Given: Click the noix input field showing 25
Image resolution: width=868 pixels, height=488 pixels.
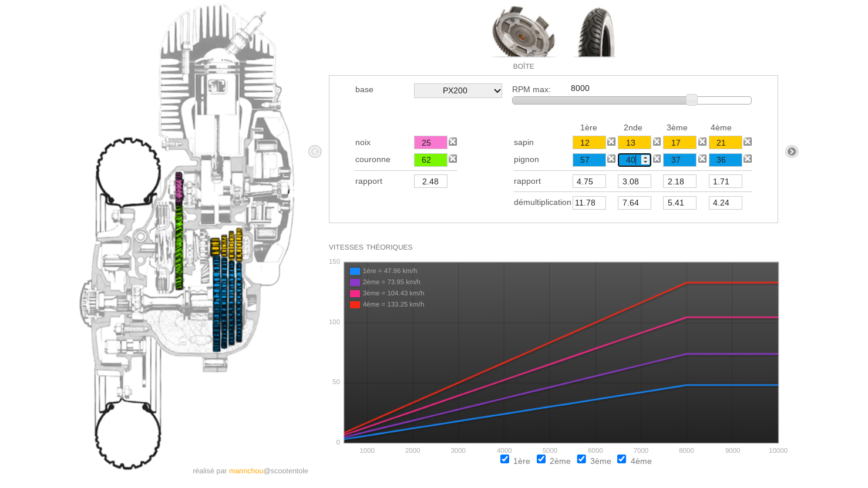Looking at the screenshot, I should (430, 143).
